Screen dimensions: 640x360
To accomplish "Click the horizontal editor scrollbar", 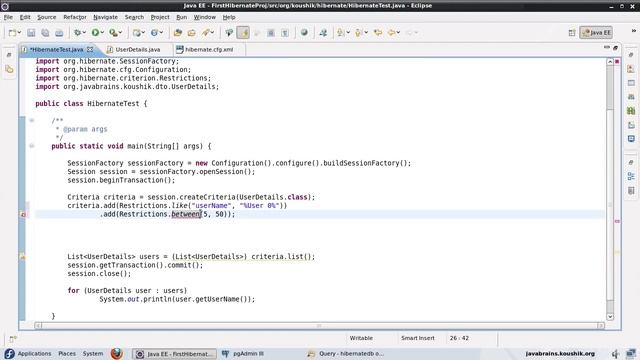I will tap(319, 325).
